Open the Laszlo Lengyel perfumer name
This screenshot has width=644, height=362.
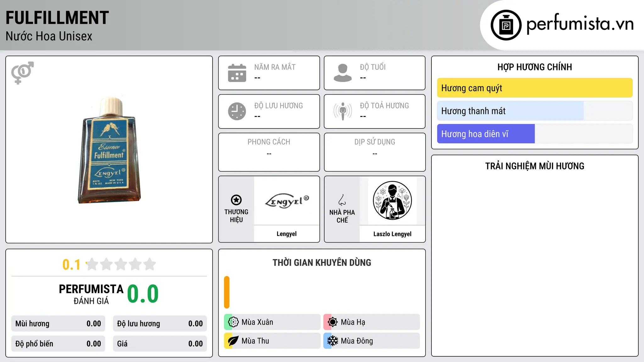click(392, 234)
